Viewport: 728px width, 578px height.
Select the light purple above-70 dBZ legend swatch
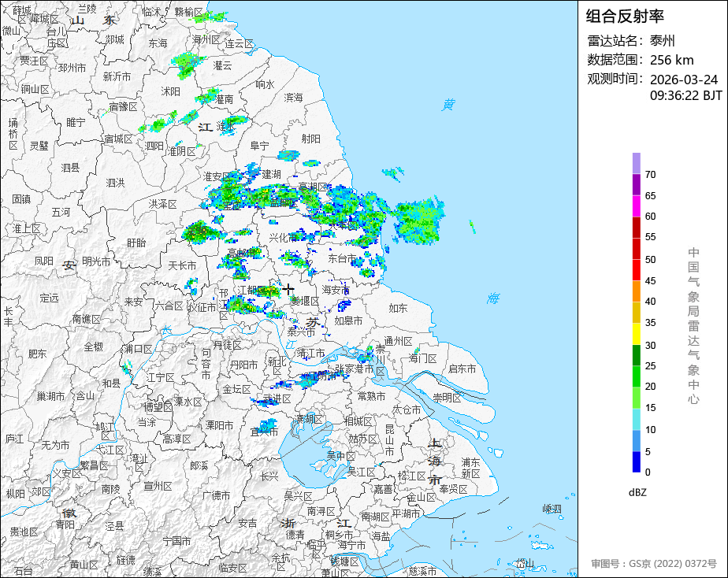636,163
